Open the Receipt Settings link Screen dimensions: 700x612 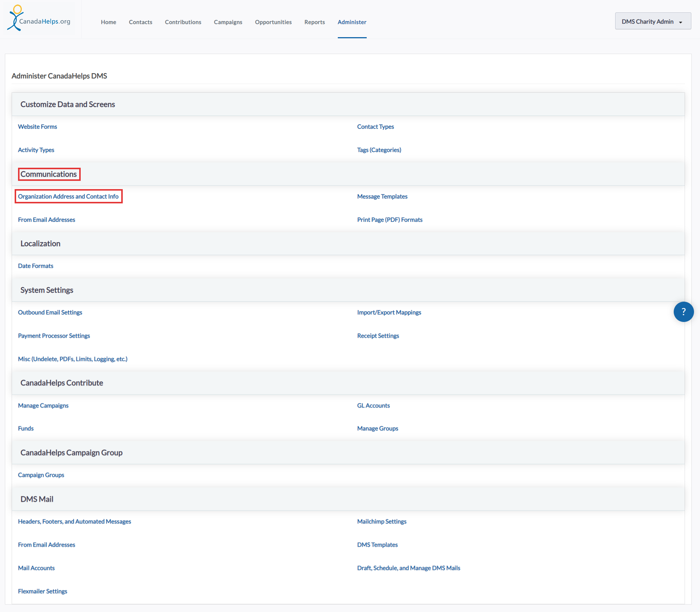378,336
